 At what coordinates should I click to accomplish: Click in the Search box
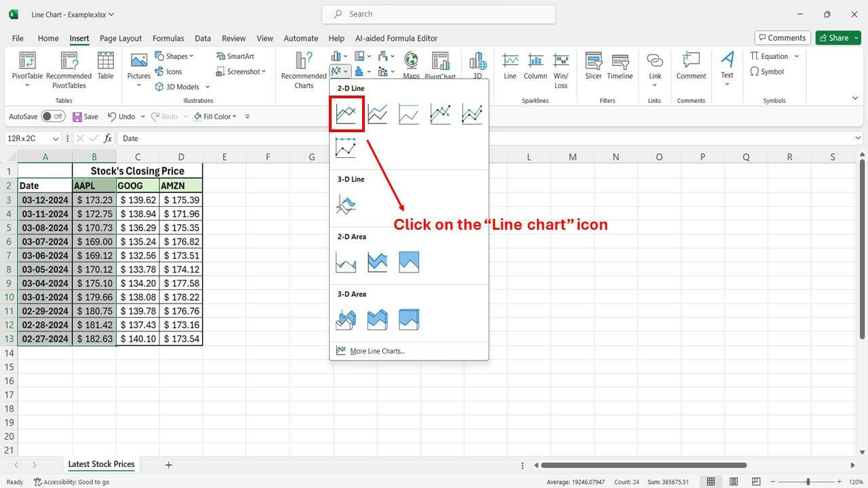438,14
